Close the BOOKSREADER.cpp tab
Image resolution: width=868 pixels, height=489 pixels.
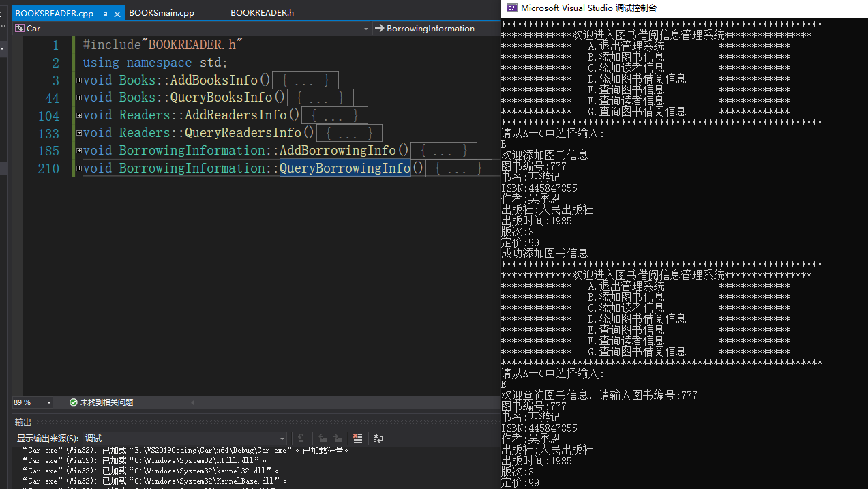[x=117, y=14]
